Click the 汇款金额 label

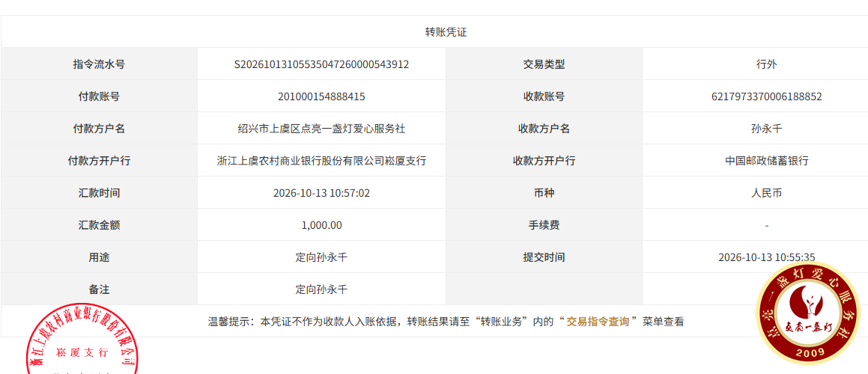(99, 224)
